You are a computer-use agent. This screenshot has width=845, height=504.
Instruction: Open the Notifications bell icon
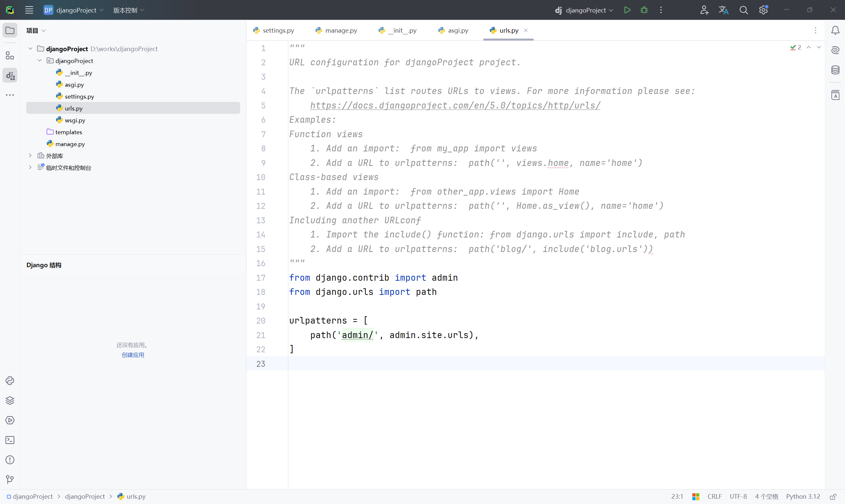(835, 31)
